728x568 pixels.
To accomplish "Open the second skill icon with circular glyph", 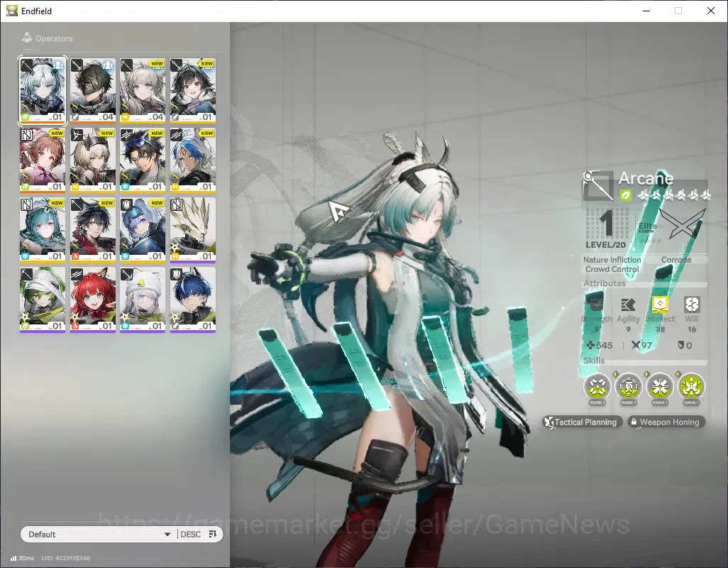I will pos(628,386).
